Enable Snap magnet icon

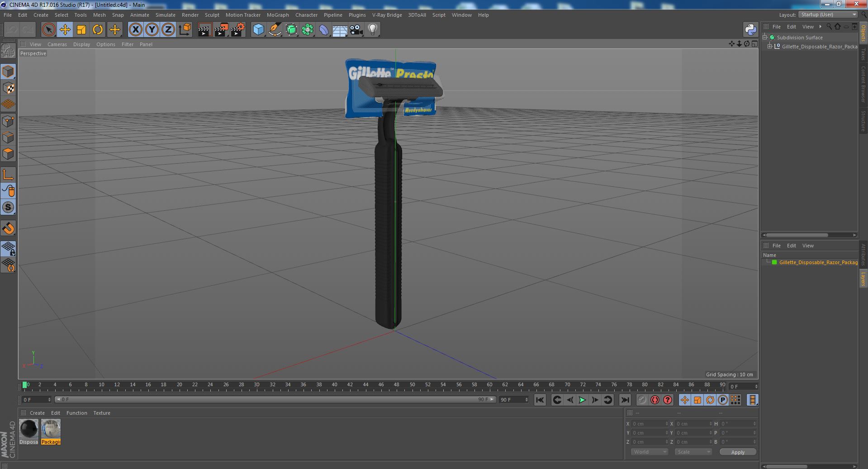(8, 228)
